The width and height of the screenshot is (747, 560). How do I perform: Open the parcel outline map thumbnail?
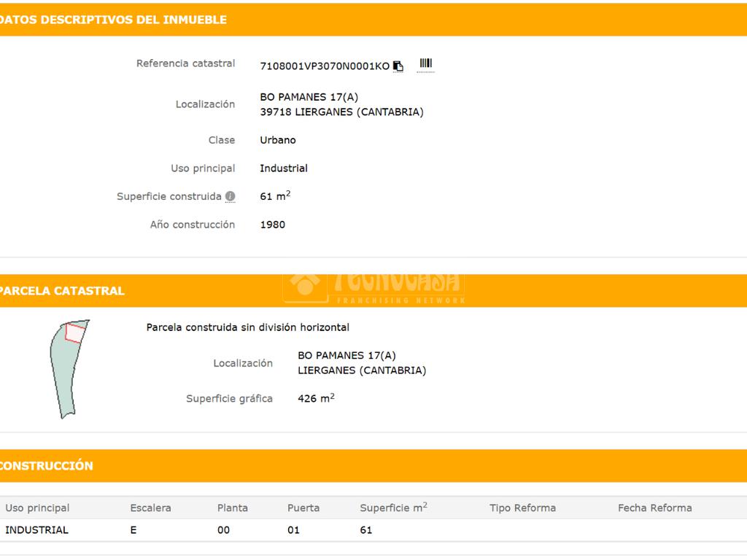tap(69, 368)
